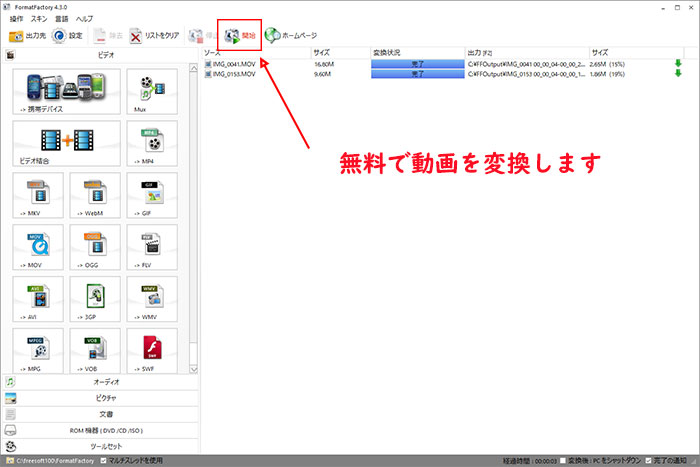700x467 pixels.
Task: Open the スキン menu
Action: click(39, 19)
